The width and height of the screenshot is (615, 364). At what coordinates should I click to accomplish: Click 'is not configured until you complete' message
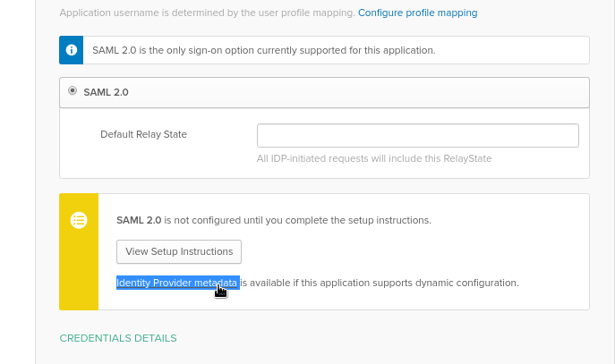click(298, 220)
